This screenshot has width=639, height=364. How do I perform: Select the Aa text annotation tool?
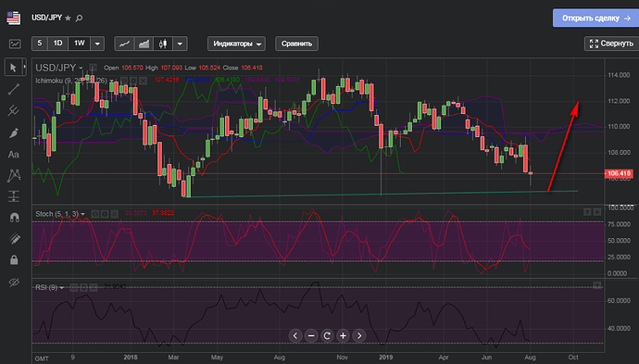[14, 155]
